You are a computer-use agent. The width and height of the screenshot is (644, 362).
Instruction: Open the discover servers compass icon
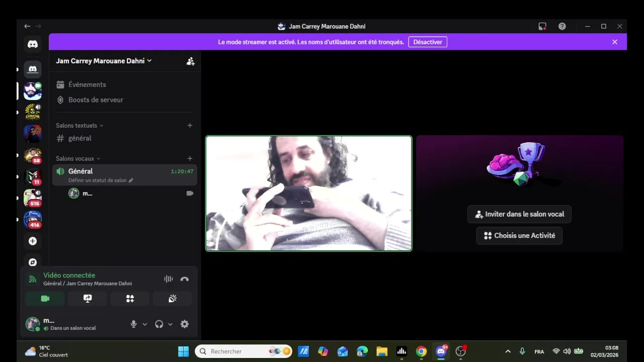(x=33, y=262)
